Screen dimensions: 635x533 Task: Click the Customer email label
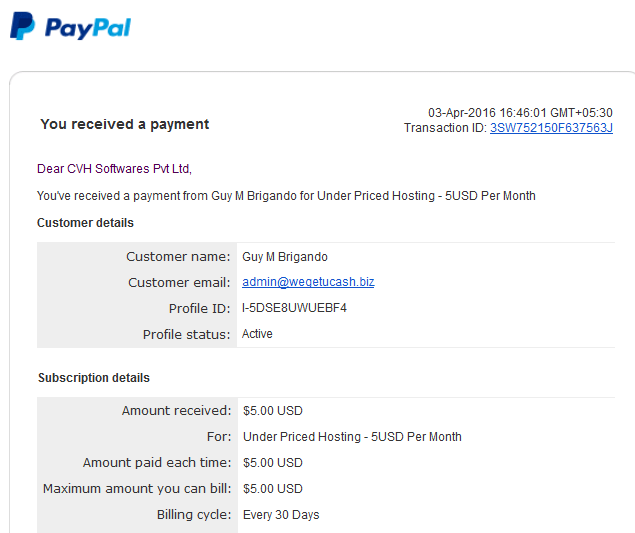click(179, 282)
